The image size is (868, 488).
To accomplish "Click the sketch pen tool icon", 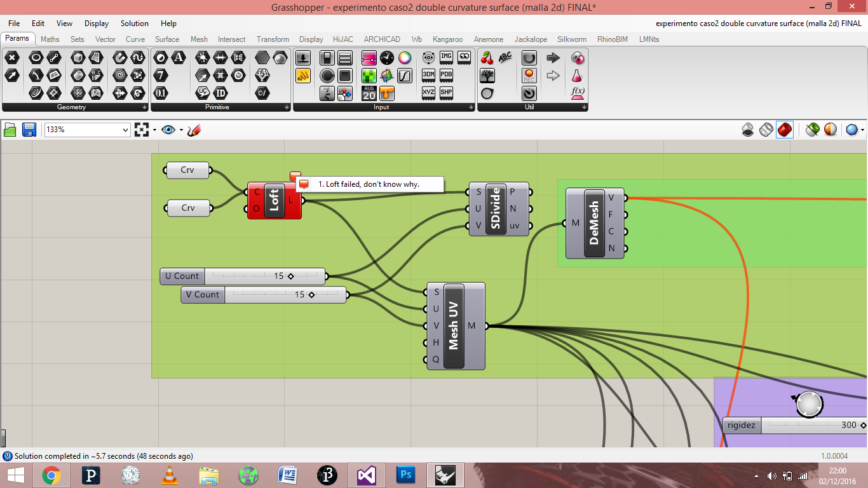I will point(194,130).
